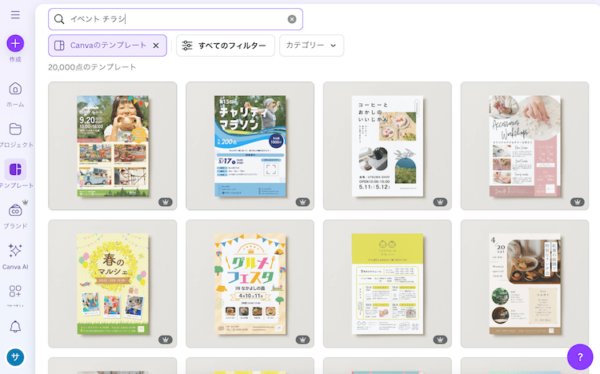Click the crown badge on グルメフェスタ template
Viewport: 600px width, 374px height.
click(x=303, y=340)
